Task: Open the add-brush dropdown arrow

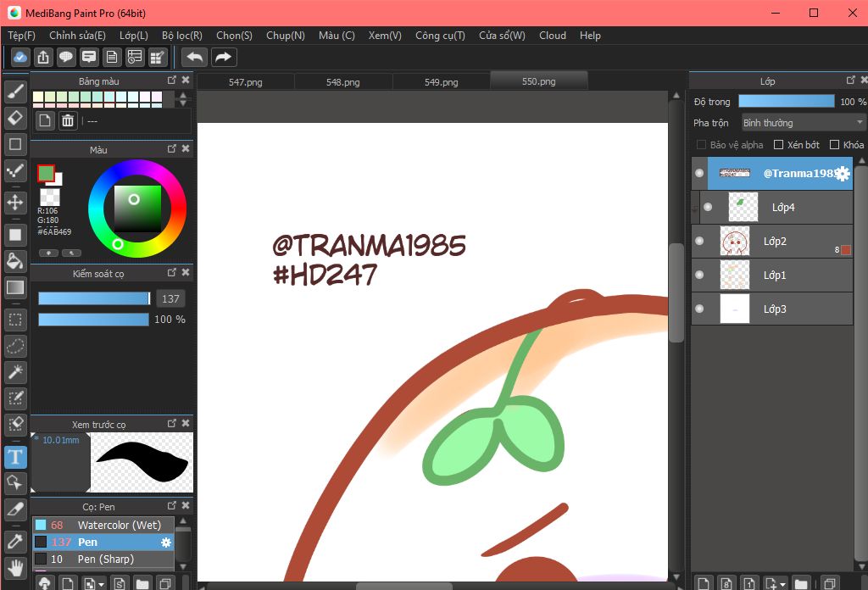Action: [101, 584]
